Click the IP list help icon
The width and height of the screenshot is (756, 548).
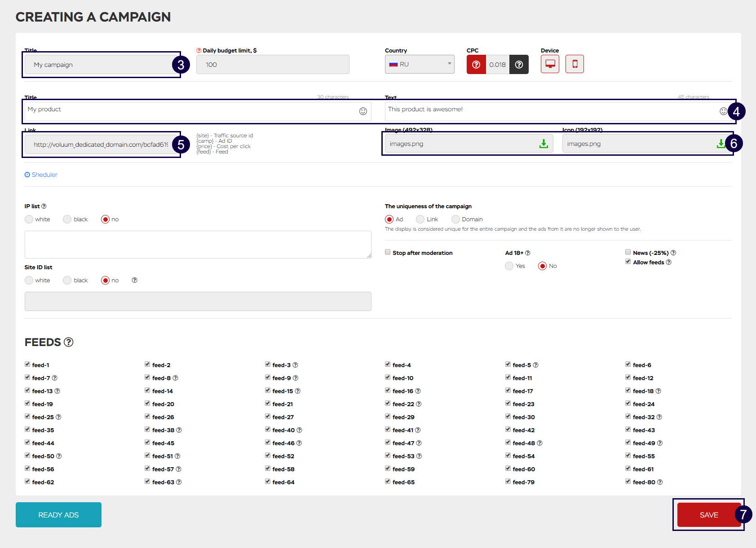tap(44, 206)
